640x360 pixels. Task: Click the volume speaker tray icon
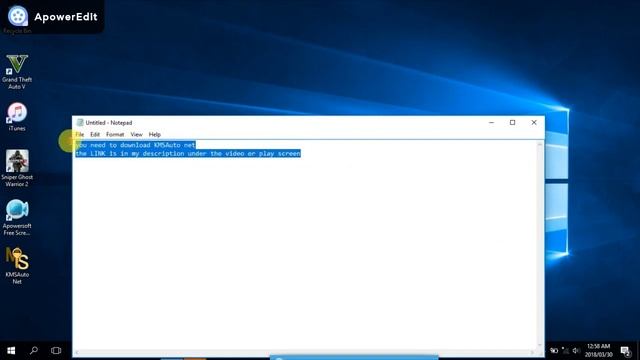point(576,351)
